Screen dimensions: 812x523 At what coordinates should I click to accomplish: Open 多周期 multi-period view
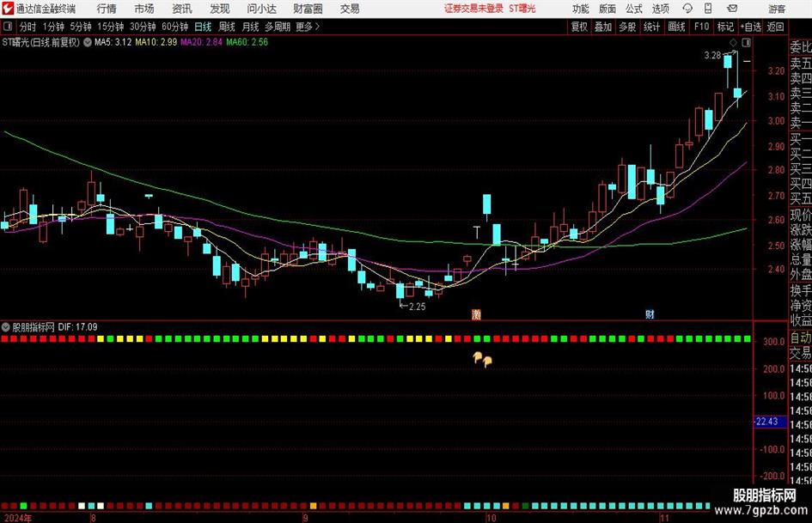pyautogui.click(x=278, y=27)
